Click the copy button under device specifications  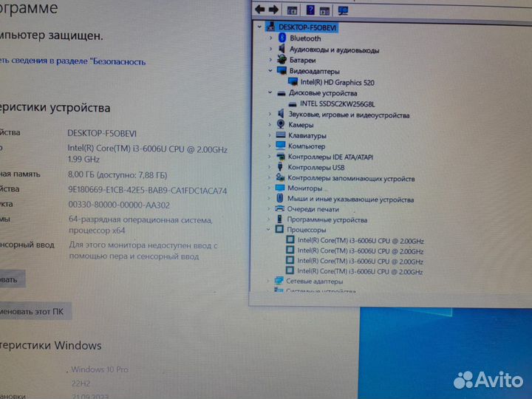[13, 279]
